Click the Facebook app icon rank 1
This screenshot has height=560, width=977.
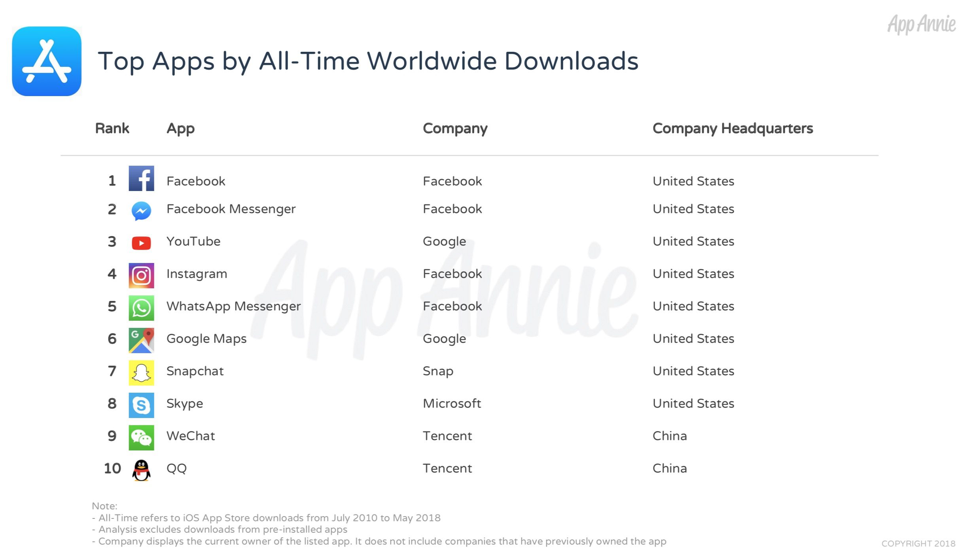(x=142, y=180)
